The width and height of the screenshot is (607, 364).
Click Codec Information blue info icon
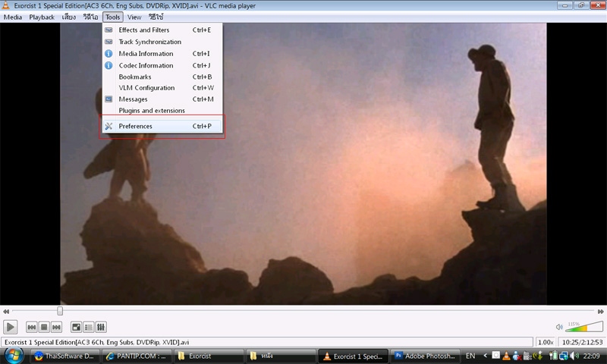click(109, 65)
